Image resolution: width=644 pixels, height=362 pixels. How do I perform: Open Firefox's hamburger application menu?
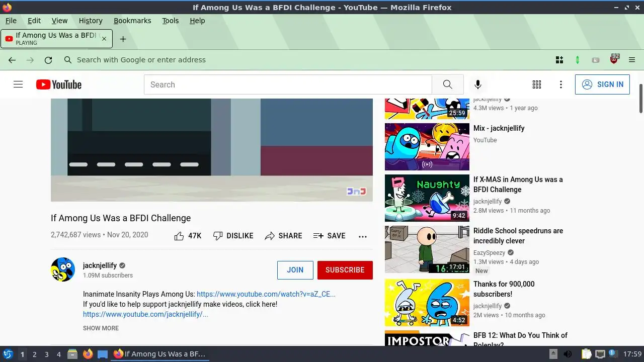point(632,60)
